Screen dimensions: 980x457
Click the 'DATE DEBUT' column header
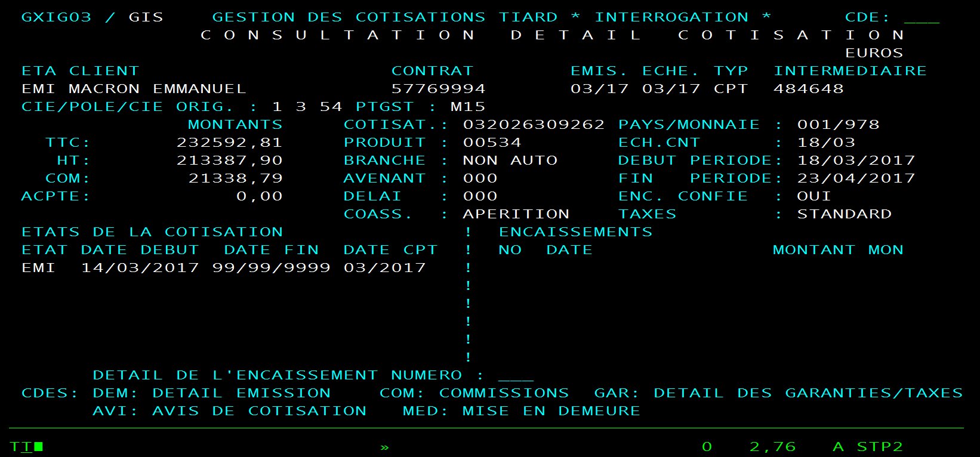[x=140, y=250]
